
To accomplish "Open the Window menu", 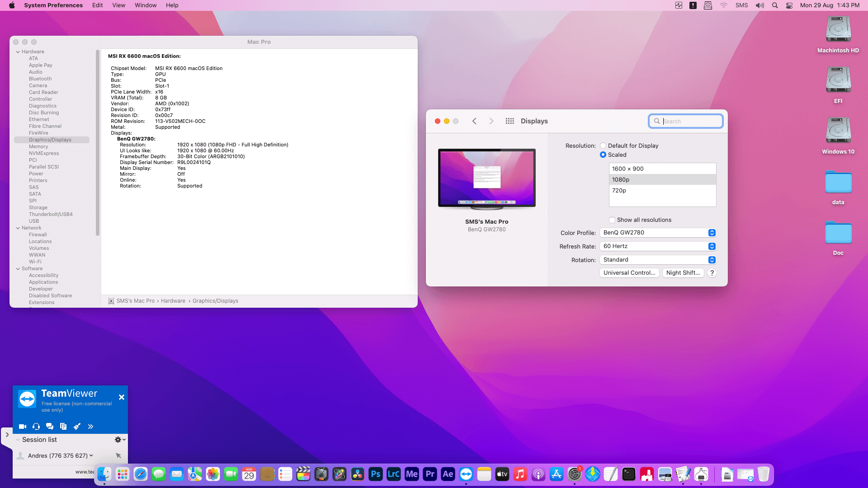I will (146, 5).
